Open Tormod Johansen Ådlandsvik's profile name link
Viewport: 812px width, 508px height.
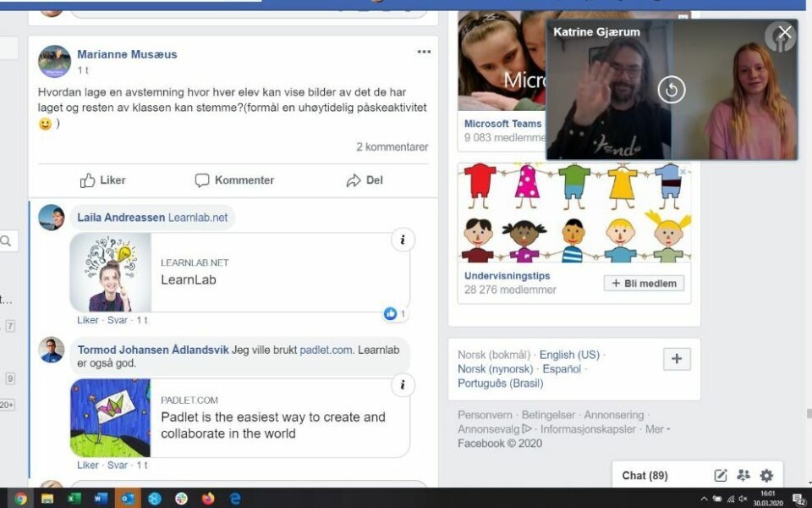(x=153, y=350)
